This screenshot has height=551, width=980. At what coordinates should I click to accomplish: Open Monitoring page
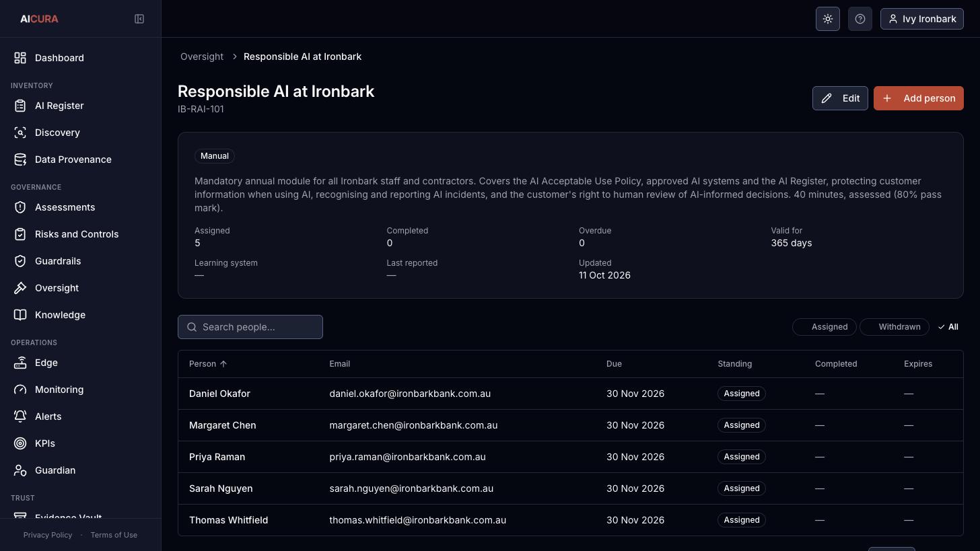tap(81, 390)
